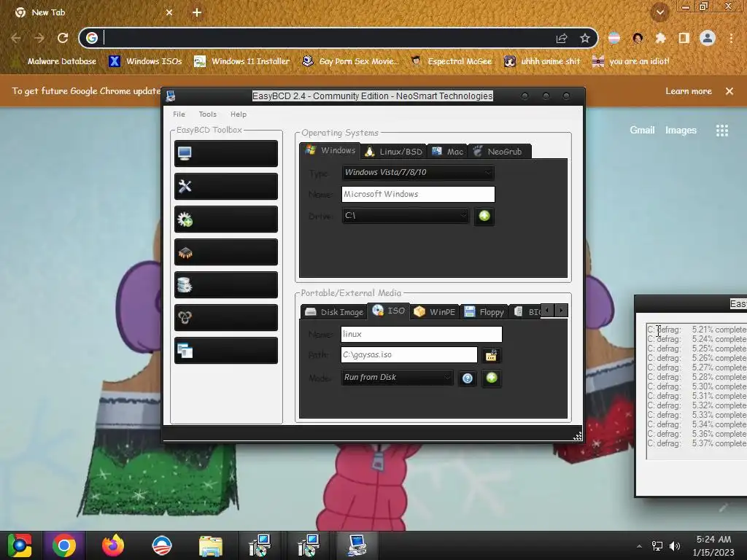Switch to Floppy tab

click(484, 312)
